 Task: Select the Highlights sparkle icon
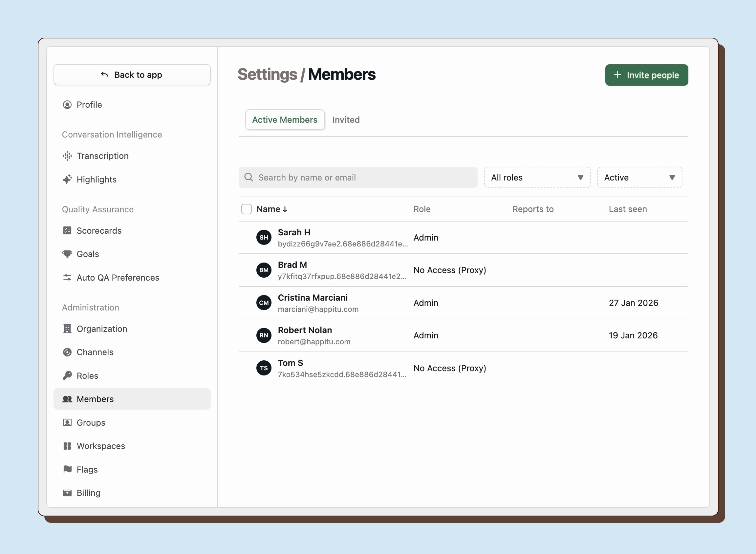[x=67, y=180]
